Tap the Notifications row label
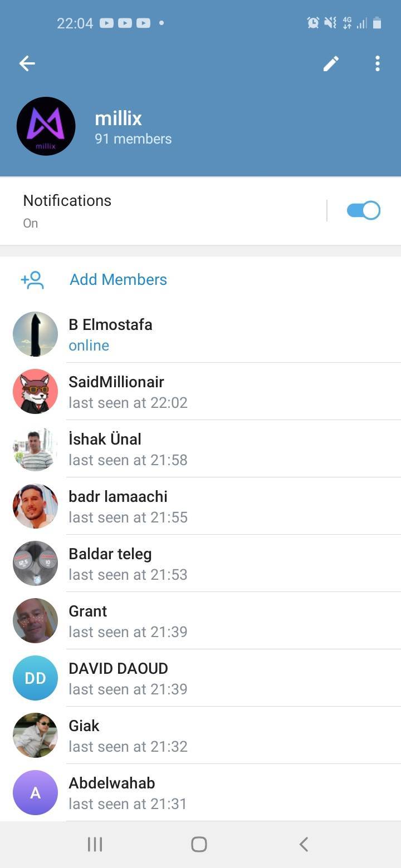The width and height of the screenshot is (401, 868). 67,201
